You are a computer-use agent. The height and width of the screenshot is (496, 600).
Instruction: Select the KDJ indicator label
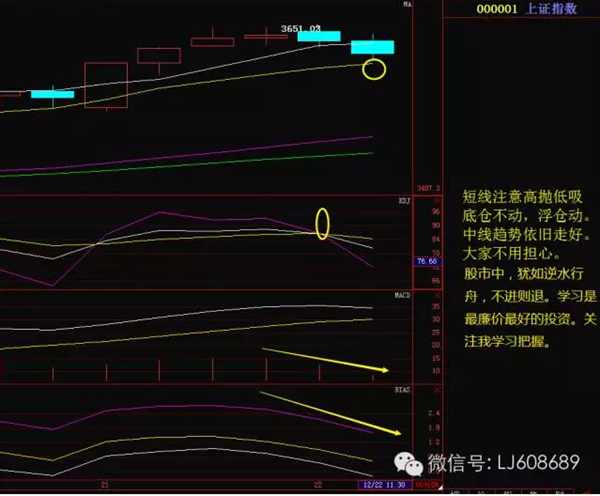point(404,201)
